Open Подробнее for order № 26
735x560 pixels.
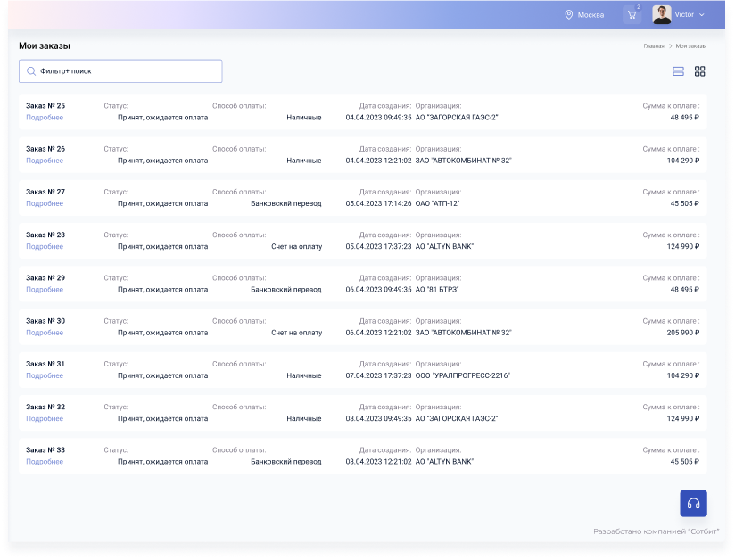[45, 161]
